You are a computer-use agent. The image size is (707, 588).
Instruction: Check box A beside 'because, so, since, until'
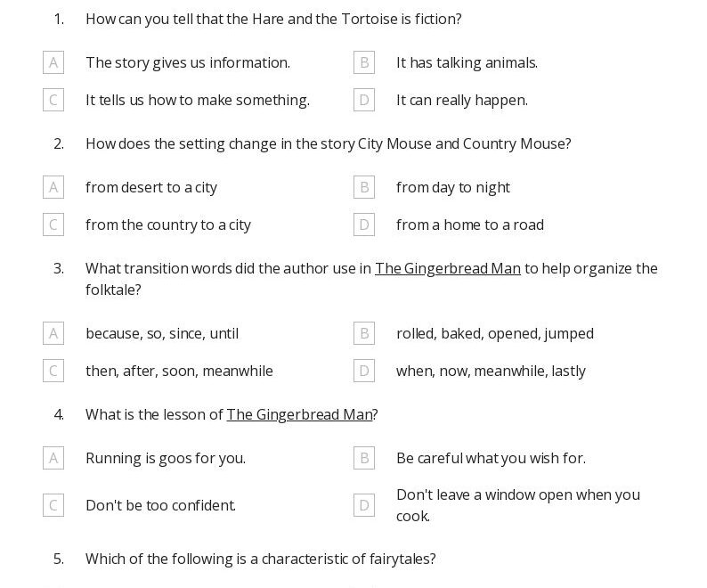(53, 333)
